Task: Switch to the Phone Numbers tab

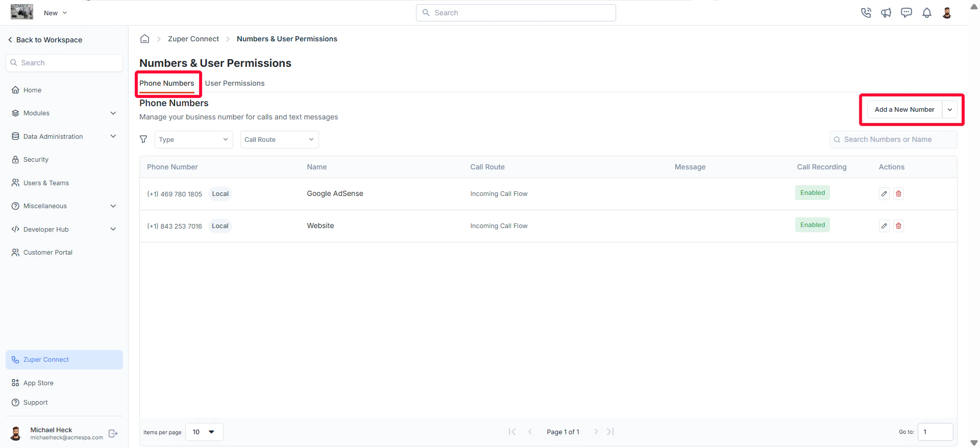Action: coord(167,83)
